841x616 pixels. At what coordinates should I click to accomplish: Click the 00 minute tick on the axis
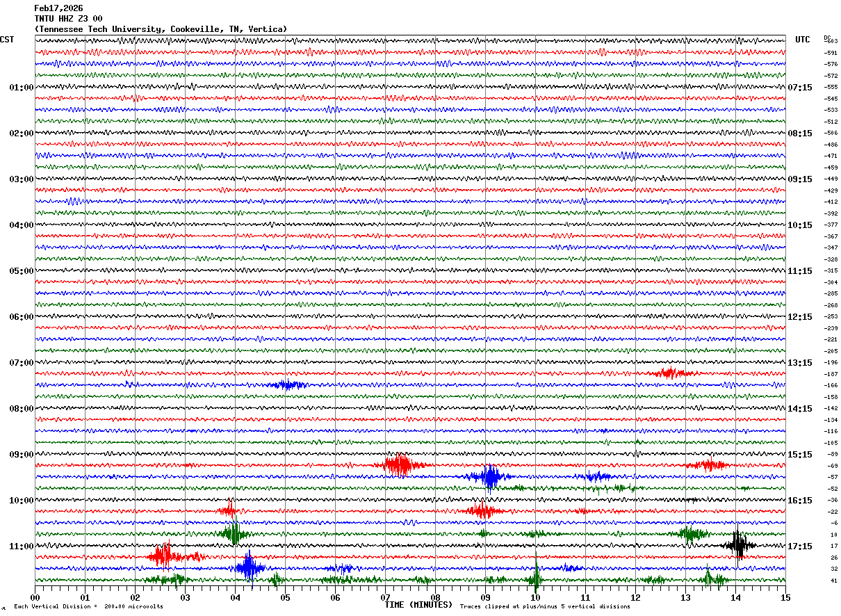[x=35, y=597]
